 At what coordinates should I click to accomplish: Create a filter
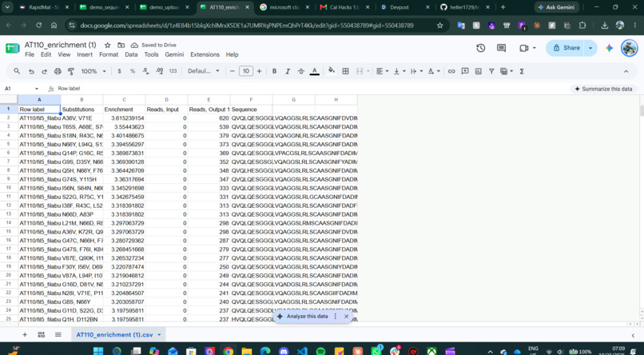tap(491, 71)
